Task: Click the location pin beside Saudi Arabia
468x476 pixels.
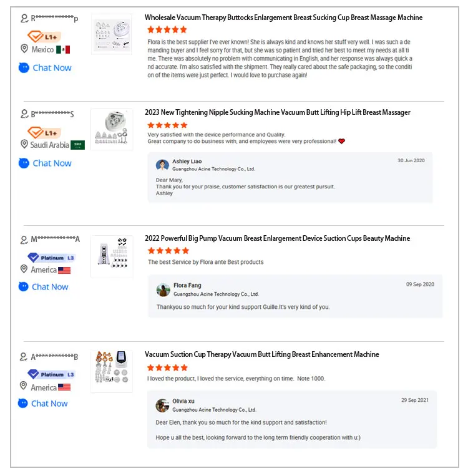Action: pyautogui.click(x=24, y=144)
